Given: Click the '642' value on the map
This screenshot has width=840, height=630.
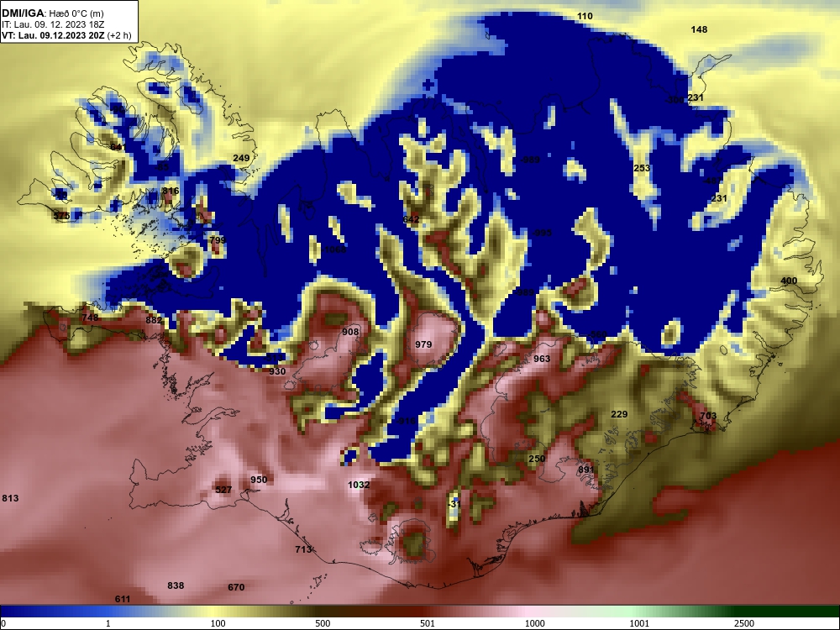Looking at the screenshot, I should pyautogui.click(x=411, y=219).
